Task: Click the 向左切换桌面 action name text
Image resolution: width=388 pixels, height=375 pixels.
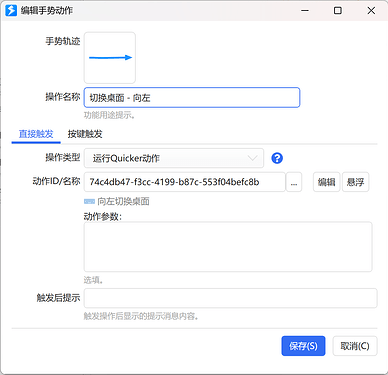Action: point(123,201)
